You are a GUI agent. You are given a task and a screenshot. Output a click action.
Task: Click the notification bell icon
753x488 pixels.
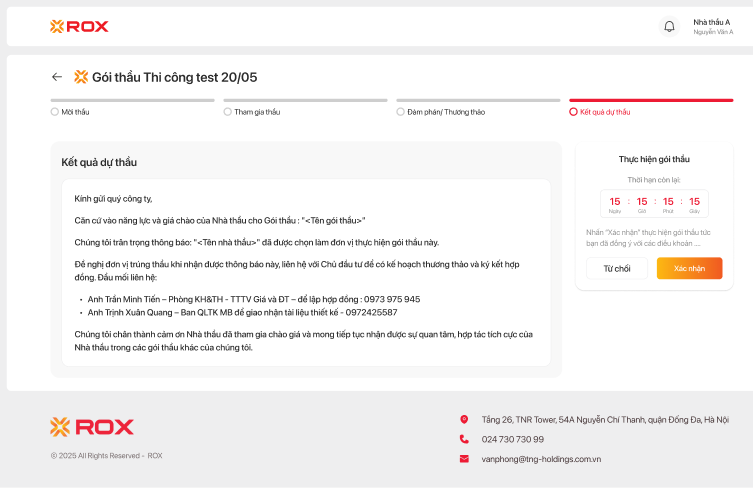[x=669, y=26]
